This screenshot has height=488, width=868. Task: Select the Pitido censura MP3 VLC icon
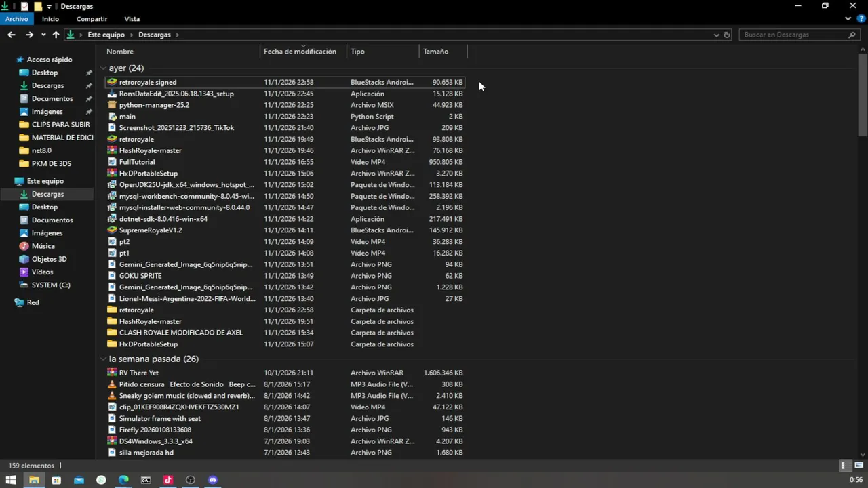click(x=113, y=384)
